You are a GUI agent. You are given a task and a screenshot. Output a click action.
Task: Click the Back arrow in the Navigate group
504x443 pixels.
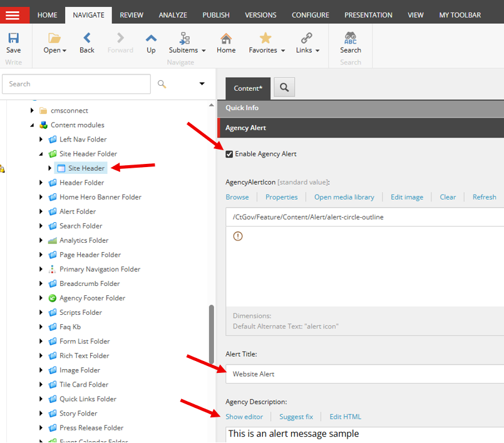coord(86,39)
